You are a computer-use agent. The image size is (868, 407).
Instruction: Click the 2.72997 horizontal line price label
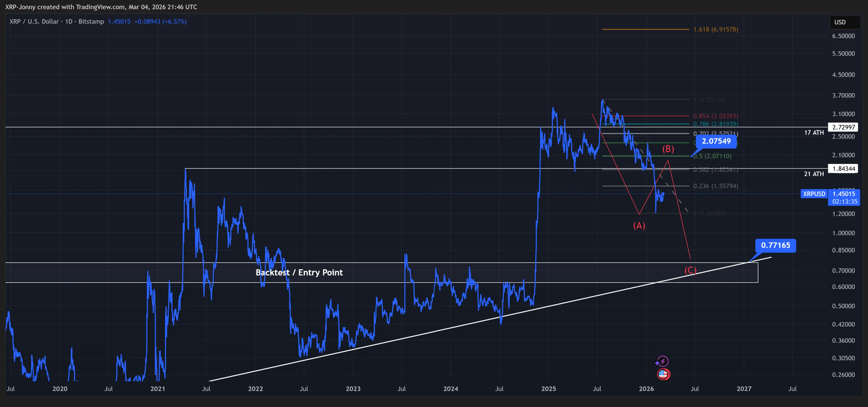(843, 127)
